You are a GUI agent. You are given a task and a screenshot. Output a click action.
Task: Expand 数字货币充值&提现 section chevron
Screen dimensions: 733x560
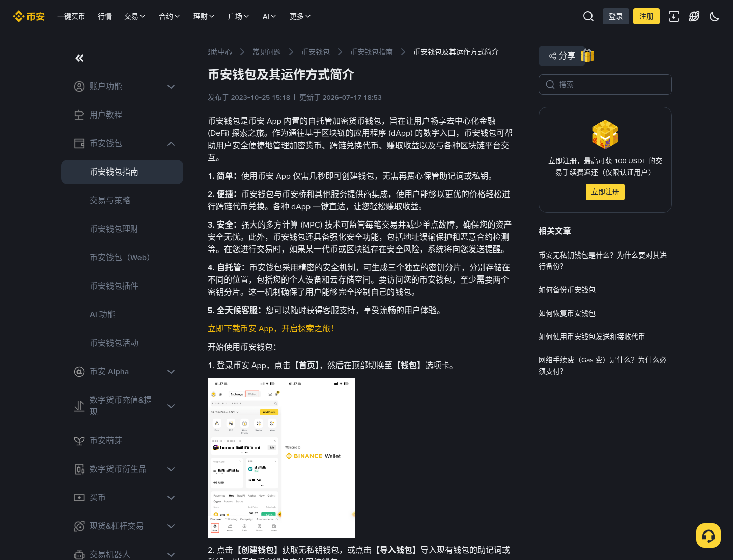pyautogui.click(x=171, y=406)
